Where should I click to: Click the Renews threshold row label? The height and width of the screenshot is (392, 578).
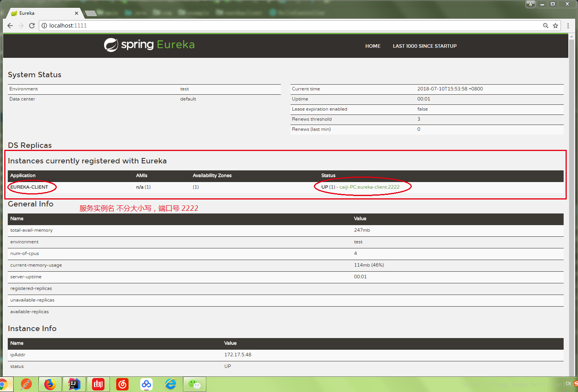312,119
